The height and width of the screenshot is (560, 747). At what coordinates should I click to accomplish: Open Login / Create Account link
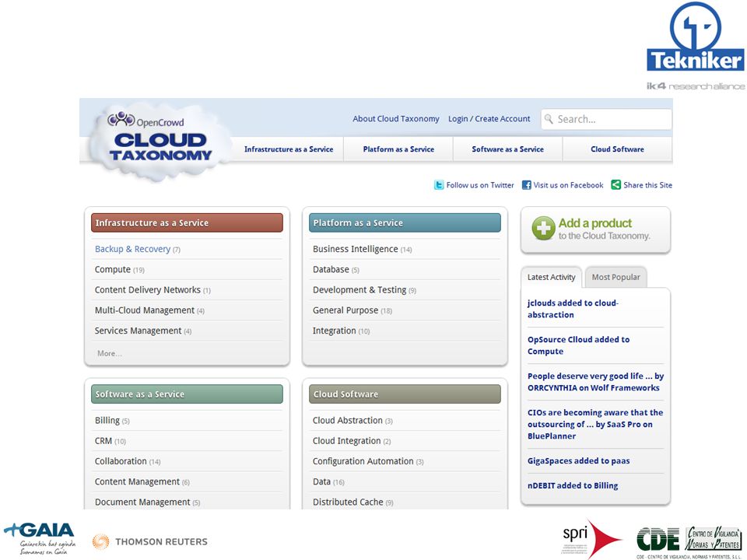(x=489, y=118)
